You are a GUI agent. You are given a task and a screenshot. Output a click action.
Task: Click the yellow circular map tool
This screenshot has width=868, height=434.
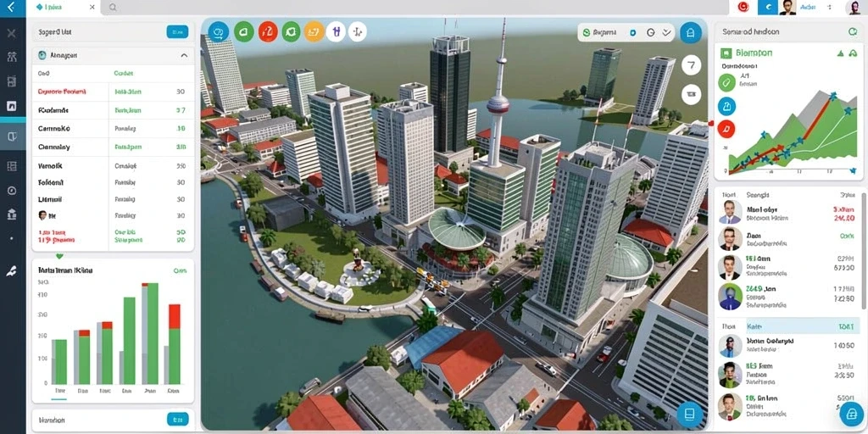click(x=314, y=31)
